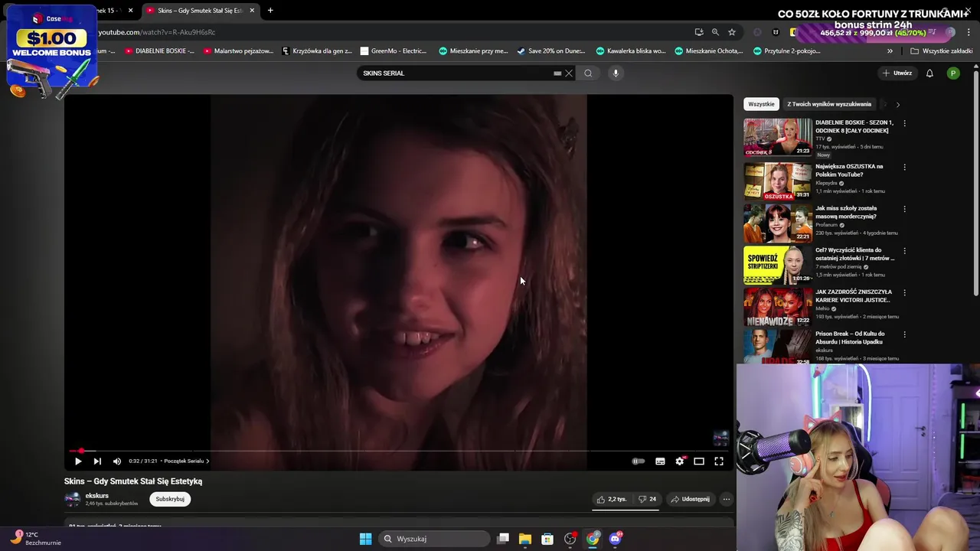This screenshot has height=551, width=980.
Task: Mute the video player volume
Action: tap(117, 461)
